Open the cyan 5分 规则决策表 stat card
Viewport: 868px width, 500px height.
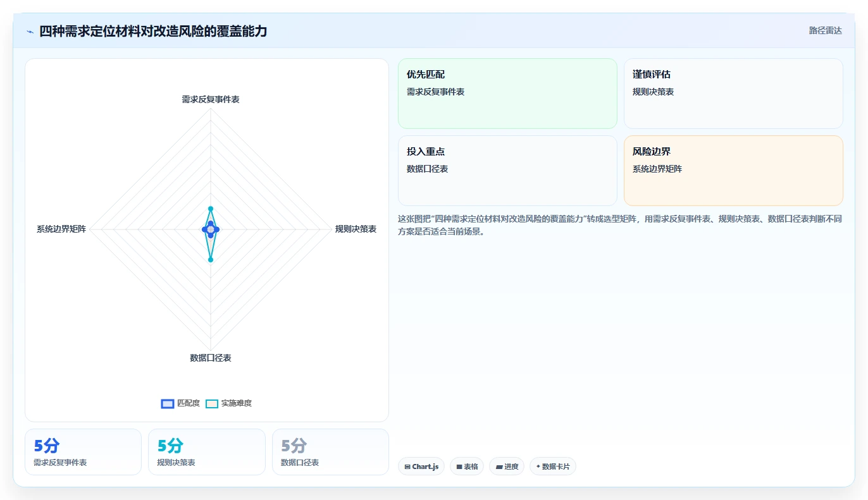tap(207, 452)
